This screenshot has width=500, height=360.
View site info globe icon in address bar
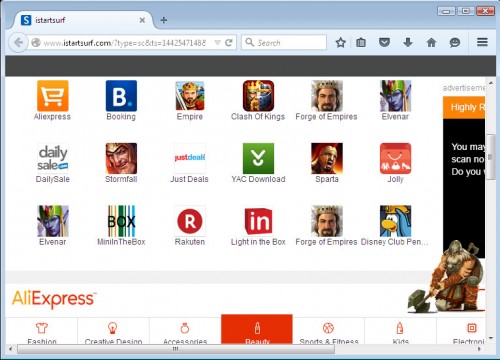36,43
